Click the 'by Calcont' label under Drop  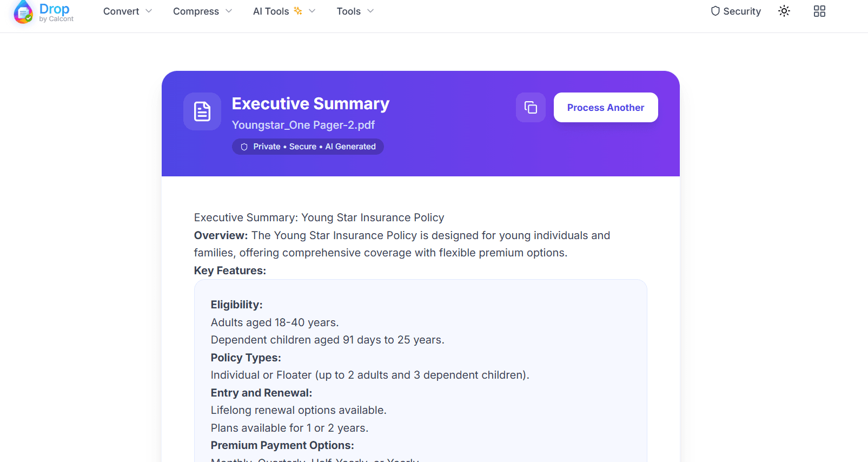pos(56,19)
